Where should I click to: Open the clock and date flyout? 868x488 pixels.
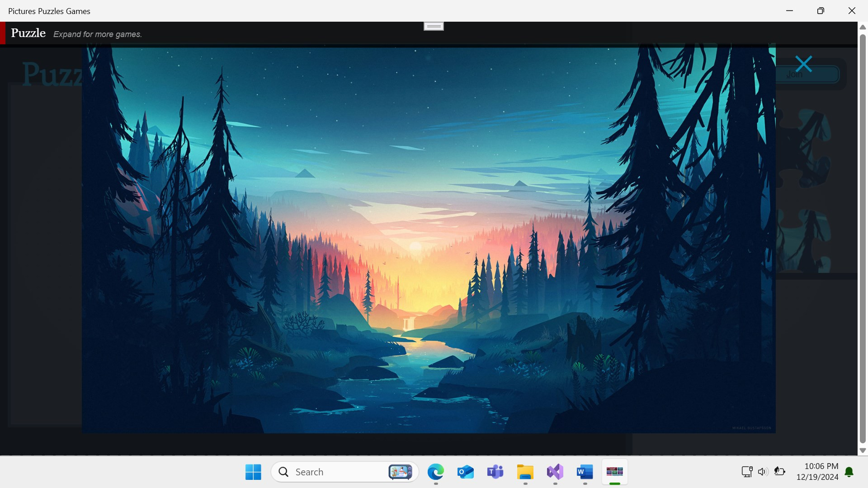(817, 471)
